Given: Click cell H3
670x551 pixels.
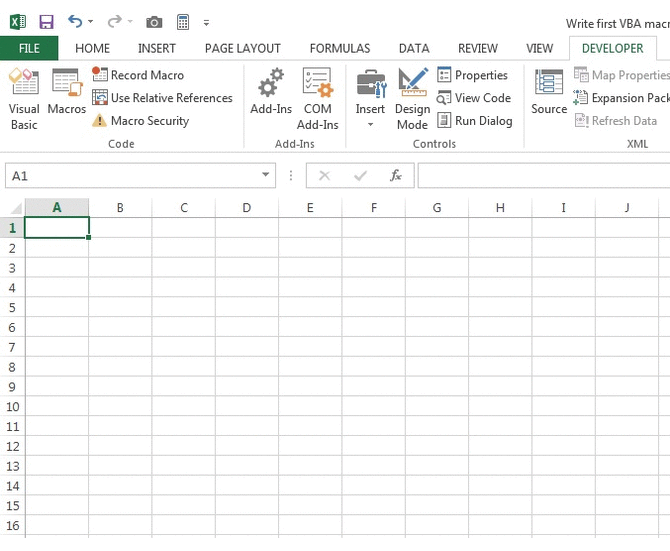Looking at the screenshot, I should click(x=500, y=267).
